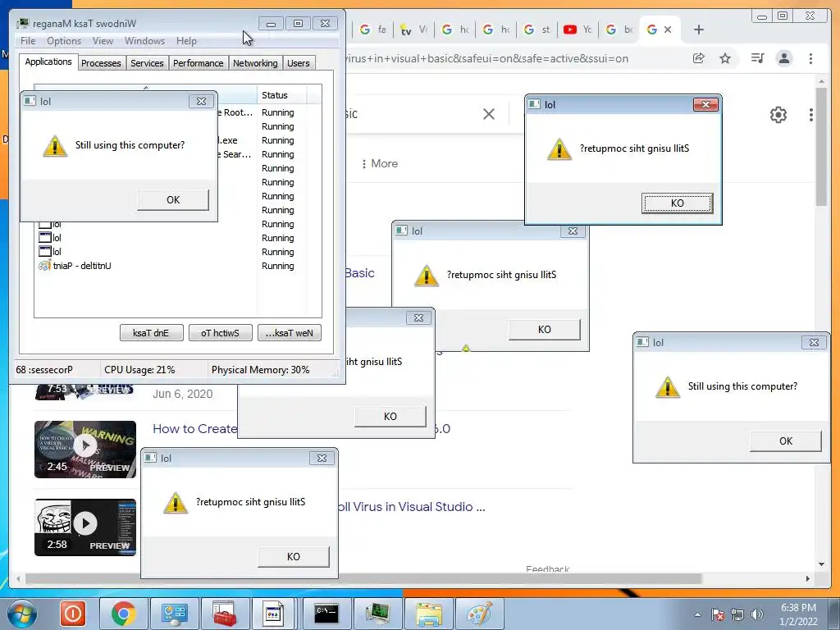
Task: Switch to the Chrome tab labeled 'st'
Action: [x=536, y=30]
